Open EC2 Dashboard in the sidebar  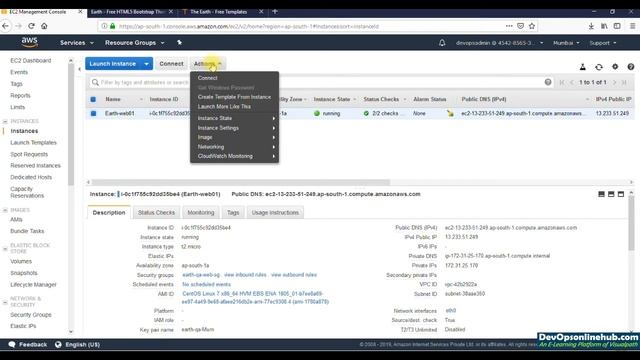pyautogui.click(x=31, y=60)
